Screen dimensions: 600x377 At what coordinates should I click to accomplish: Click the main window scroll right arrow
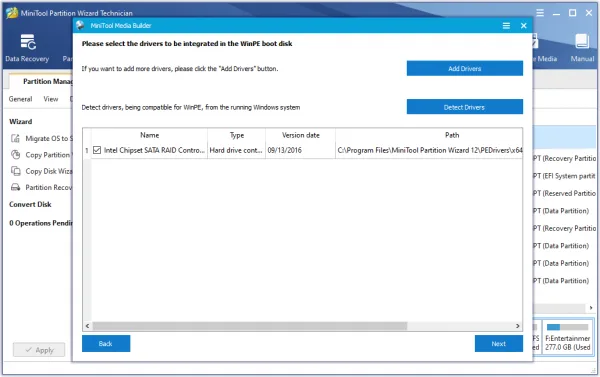591,308
